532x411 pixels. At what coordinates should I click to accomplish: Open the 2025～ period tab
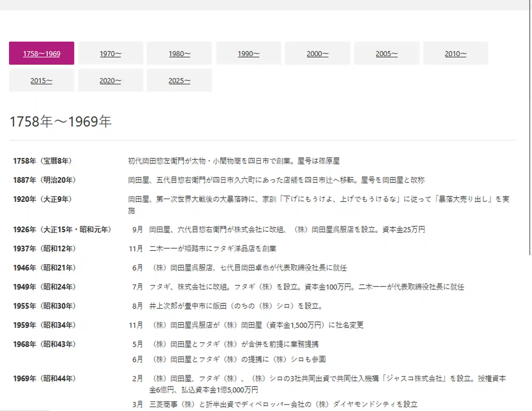(179, 80)
